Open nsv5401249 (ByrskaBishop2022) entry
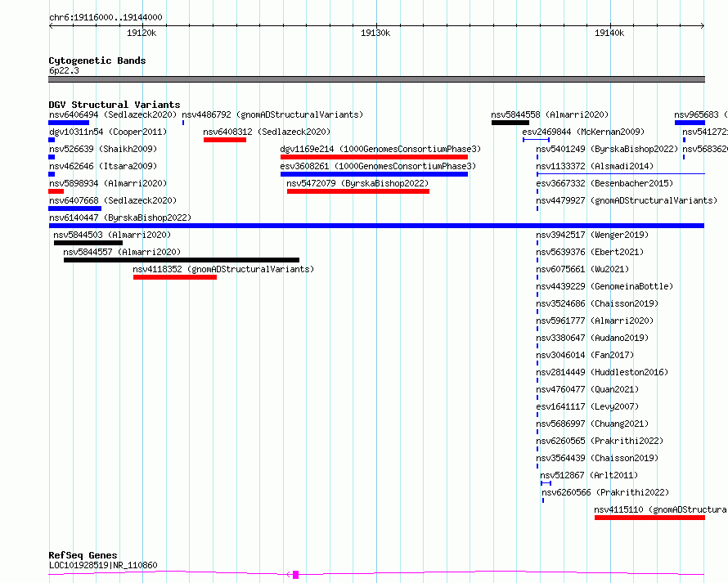The height and width of the screenshot is (583, 728). click(x=607, y=149)
